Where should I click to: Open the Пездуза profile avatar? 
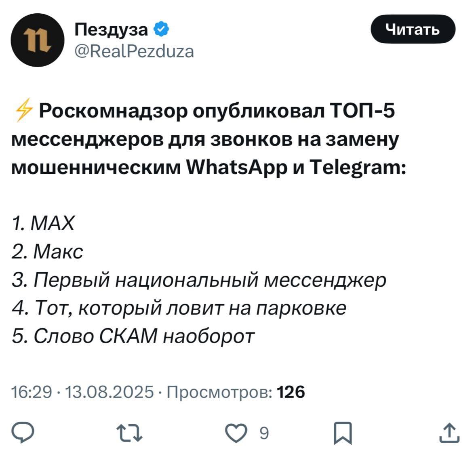(37, 40)
